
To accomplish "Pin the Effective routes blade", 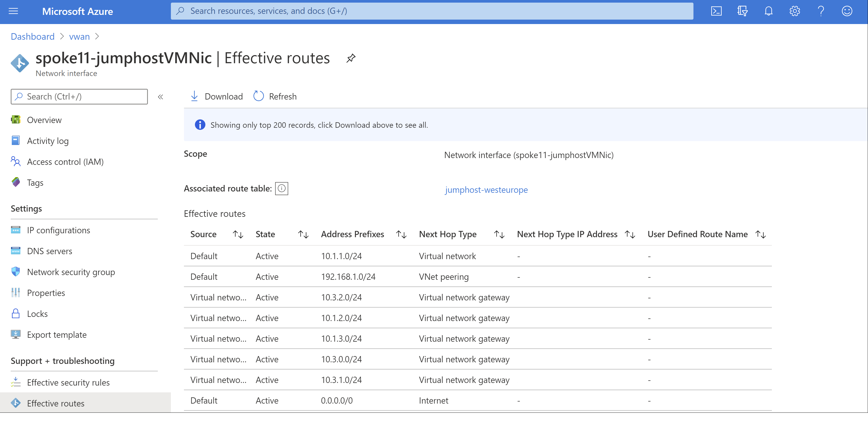I will point(351,58).
